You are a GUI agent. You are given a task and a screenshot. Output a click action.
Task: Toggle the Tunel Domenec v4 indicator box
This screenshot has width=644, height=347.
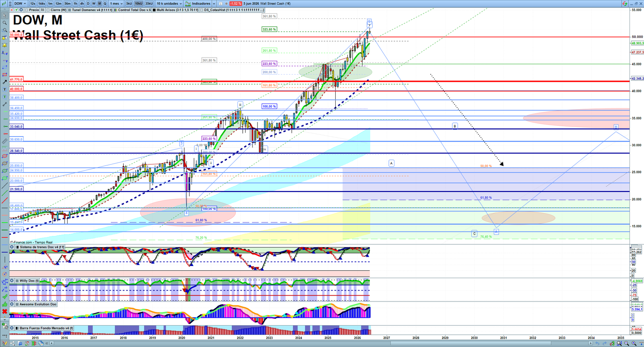[70, 10]
